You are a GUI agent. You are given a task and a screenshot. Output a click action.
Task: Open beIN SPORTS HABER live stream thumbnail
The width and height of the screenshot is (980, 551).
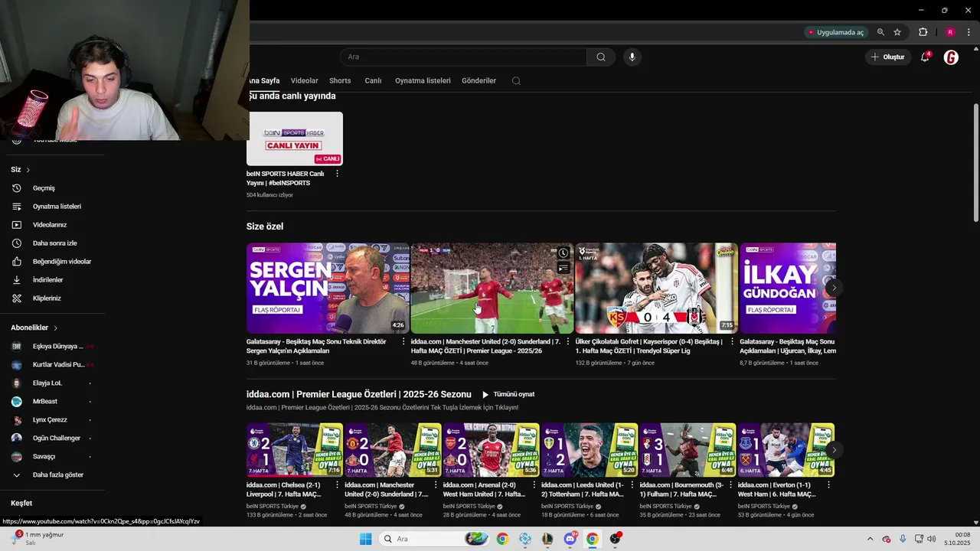tap(295, 139)
